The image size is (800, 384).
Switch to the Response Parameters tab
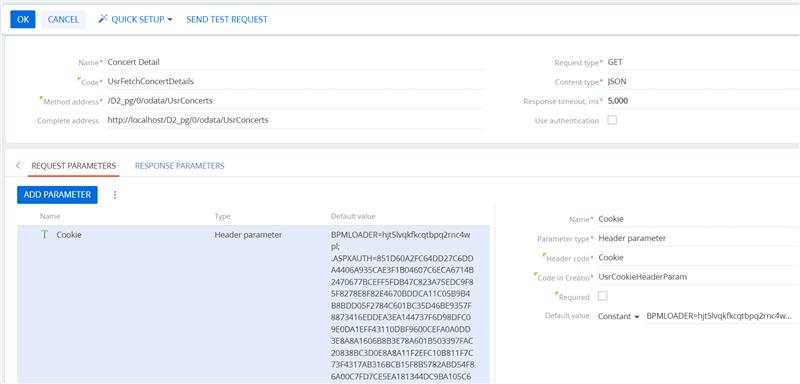(x=180, y=166)
